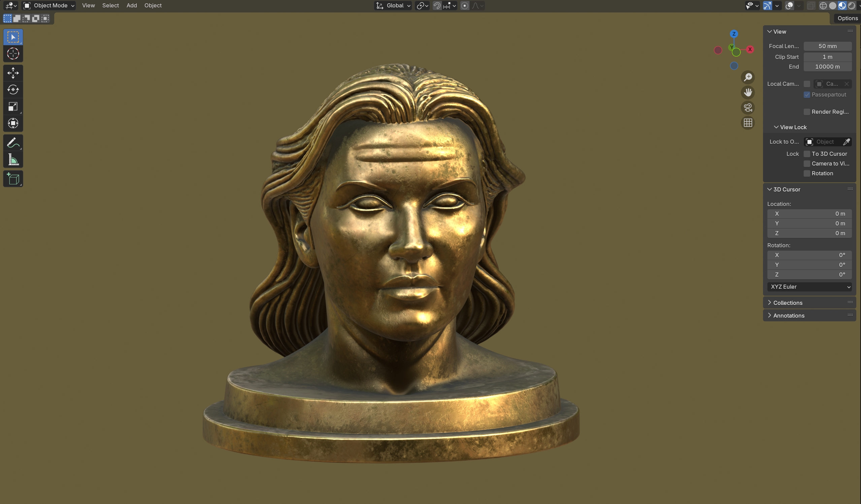
Task: Click the Options button
Action: tap(847, 19)
